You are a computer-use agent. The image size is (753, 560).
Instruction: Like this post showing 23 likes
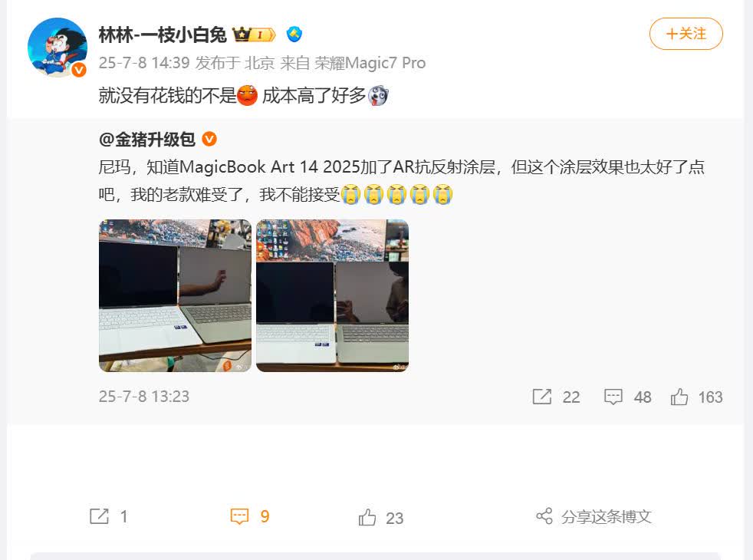(367, 517)
